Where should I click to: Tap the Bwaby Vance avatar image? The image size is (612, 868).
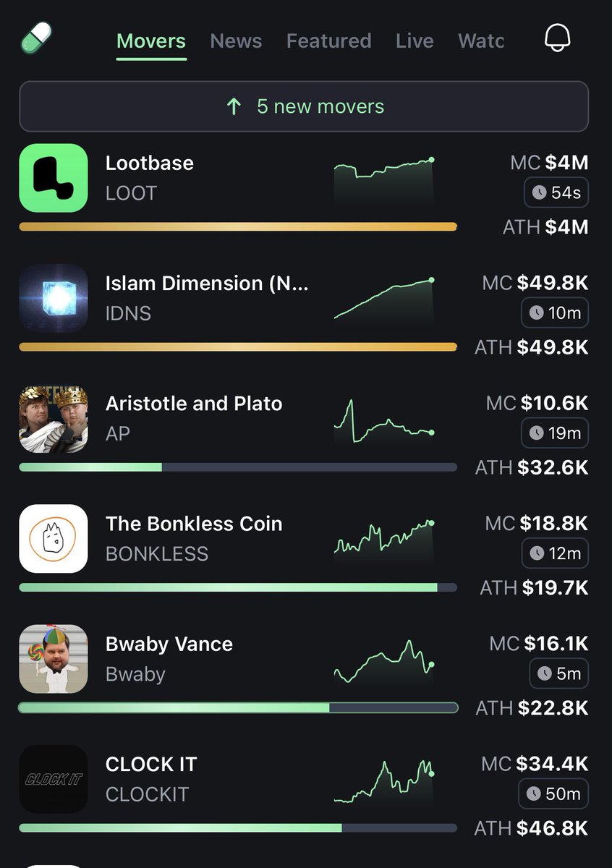[54, 658]
